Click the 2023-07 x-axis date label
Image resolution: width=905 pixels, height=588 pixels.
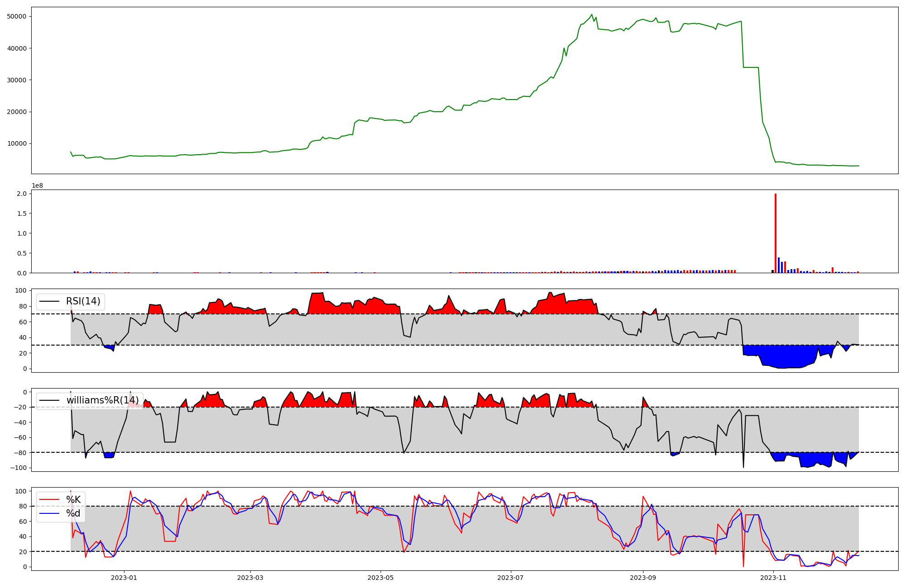(x=511, y=578)
